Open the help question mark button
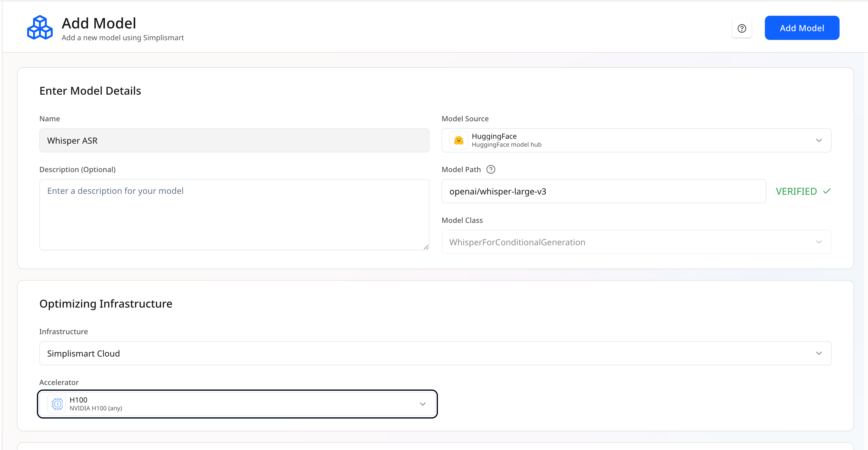This screenshot has width=868, height=450. pyautogui.click(x=742, y=28)
